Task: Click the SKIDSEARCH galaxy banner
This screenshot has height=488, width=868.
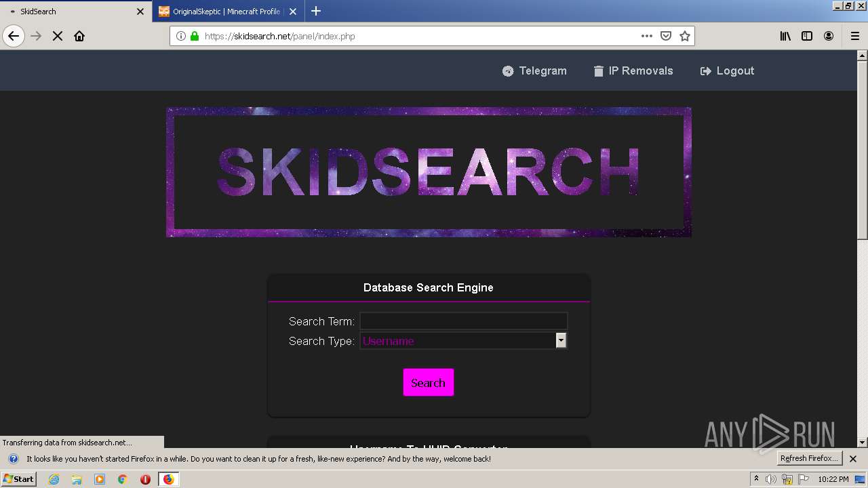Action: (429, 172)
